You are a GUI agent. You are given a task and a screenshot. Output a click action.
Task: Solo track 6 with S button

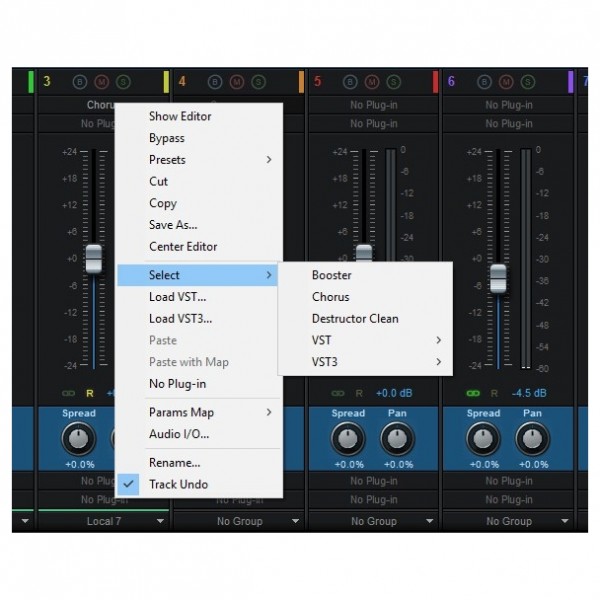(x=528, y=82)
